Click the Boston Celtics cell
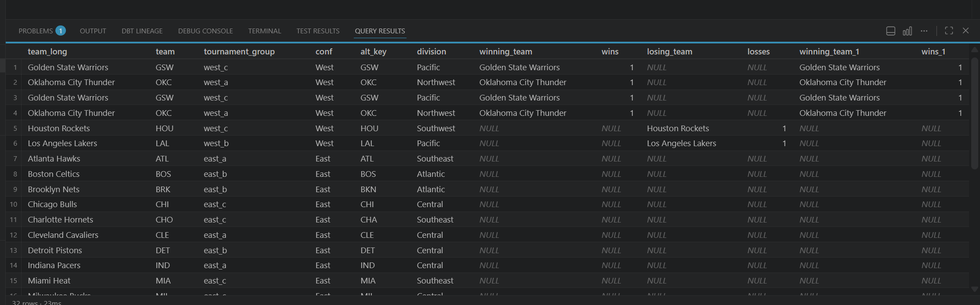This screenshot has width=980, height=305. tap(54, 174)
